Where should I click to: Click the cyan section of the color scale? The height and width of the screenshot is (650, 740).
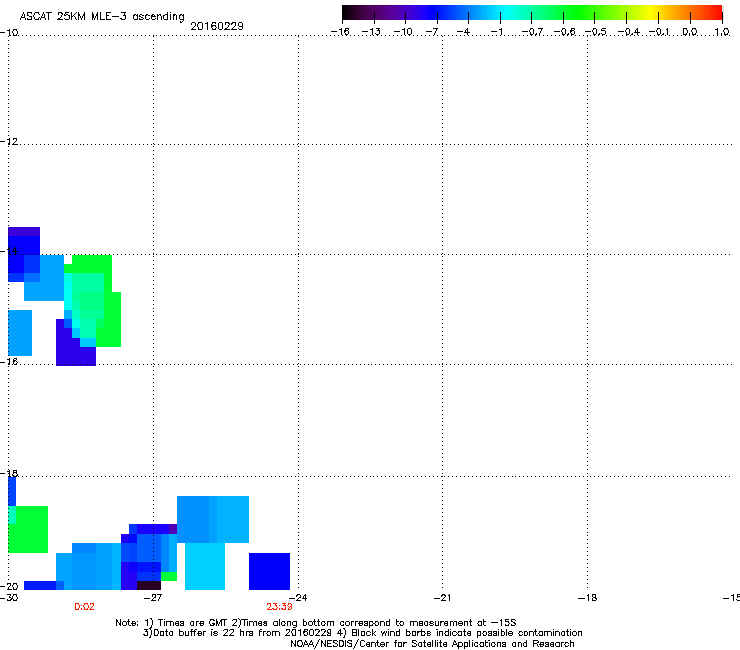click(x=505, y=12)
